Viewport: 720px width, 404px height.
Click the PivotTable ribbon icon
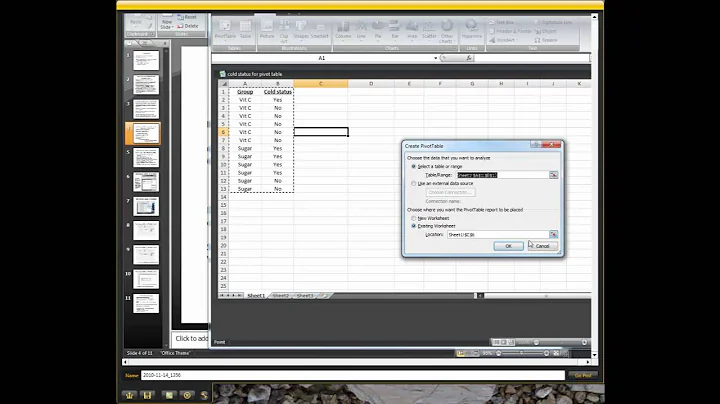point(225,30)
